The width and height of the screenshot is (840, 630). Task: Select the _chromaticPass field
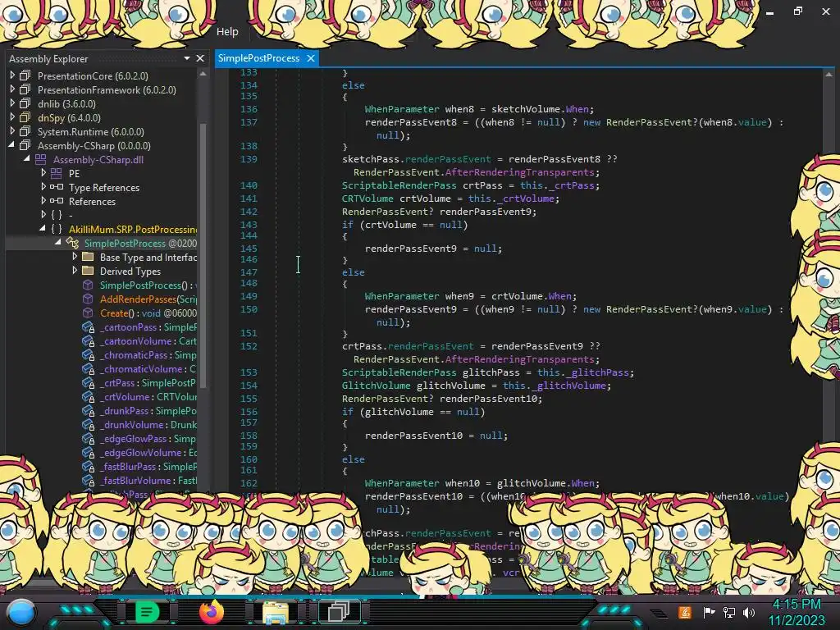coord(148,354)
